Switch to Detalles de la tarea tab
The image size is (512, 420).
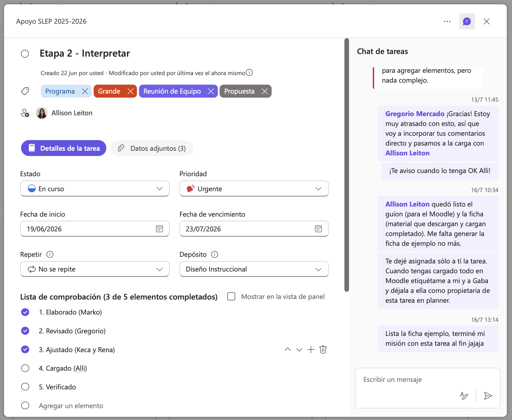click(x=64, y=148)
